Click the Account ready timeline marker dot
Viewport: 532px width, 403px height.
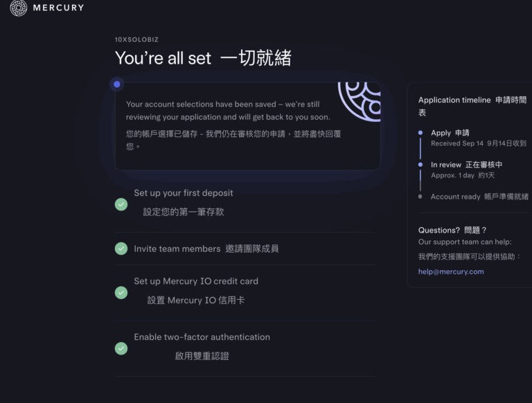[x=420, y=197]
